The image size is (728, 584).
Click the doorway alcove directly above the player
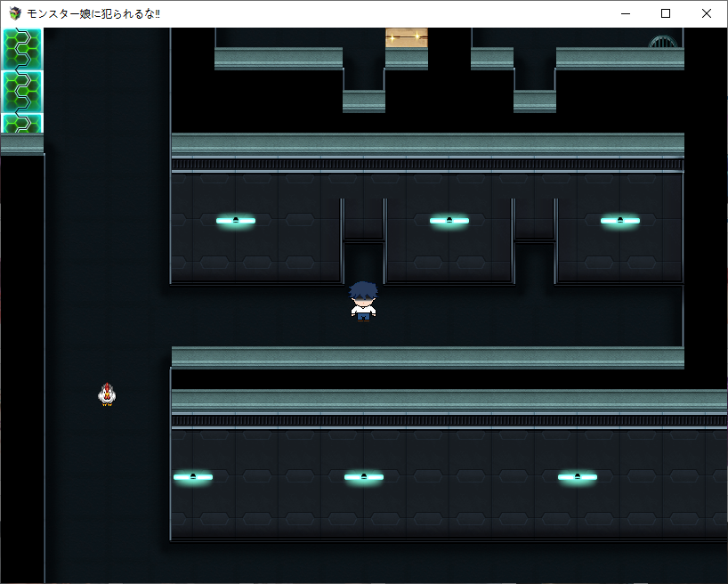363,220
